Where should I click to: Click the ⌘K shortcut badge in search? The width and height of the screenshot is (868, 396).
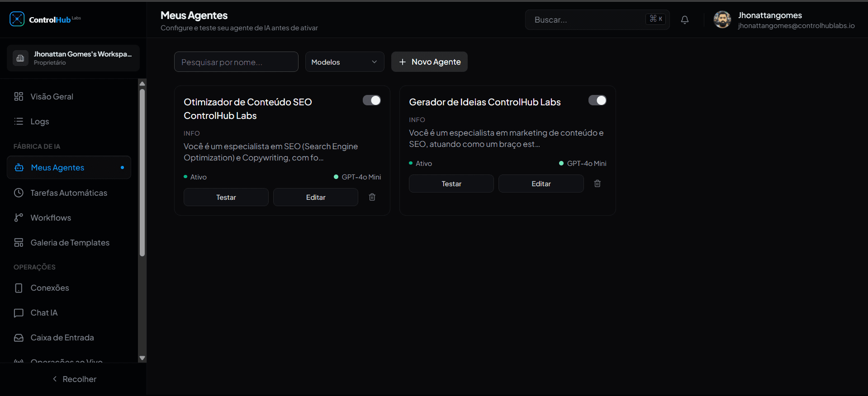(x=656, y=19)
